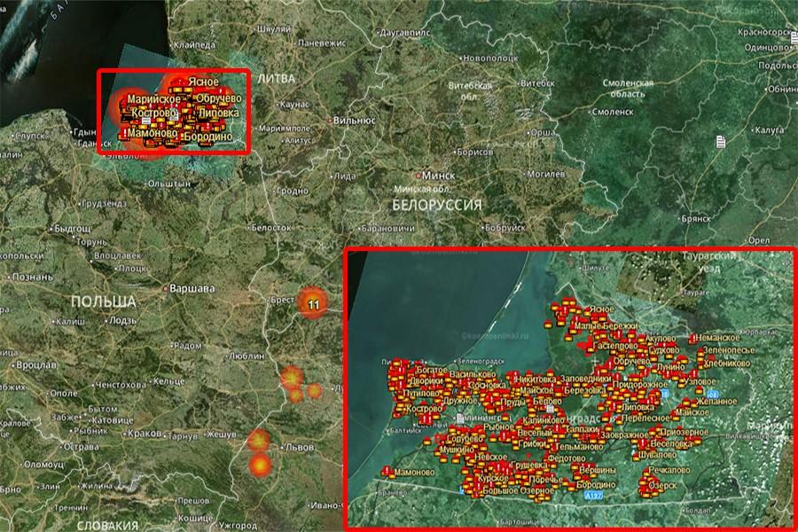Viewport: 798px width, 532px height.
Task: Click the ПОЛЬША country label
Action: (x=105, y=301)
